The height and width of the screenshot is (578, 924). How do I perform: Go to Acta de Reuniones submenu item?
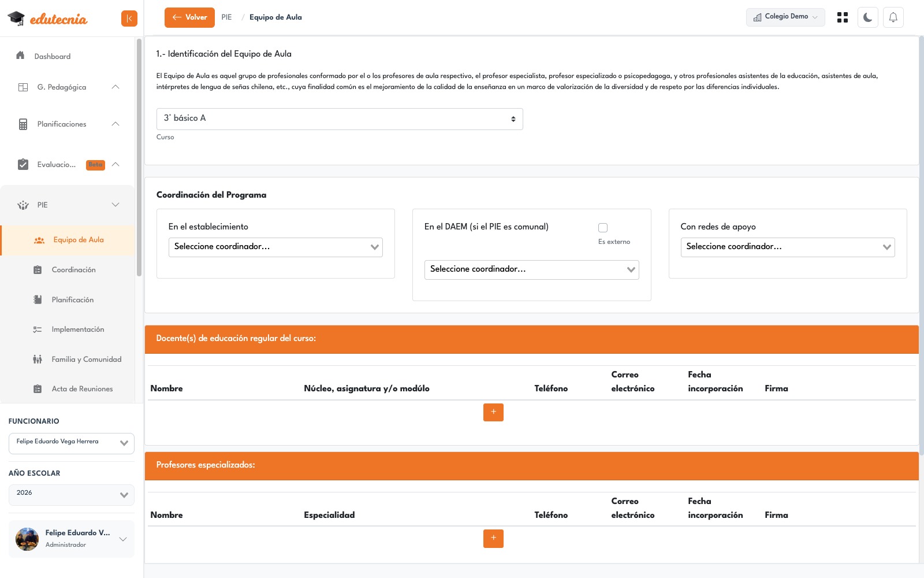(68, 389)
